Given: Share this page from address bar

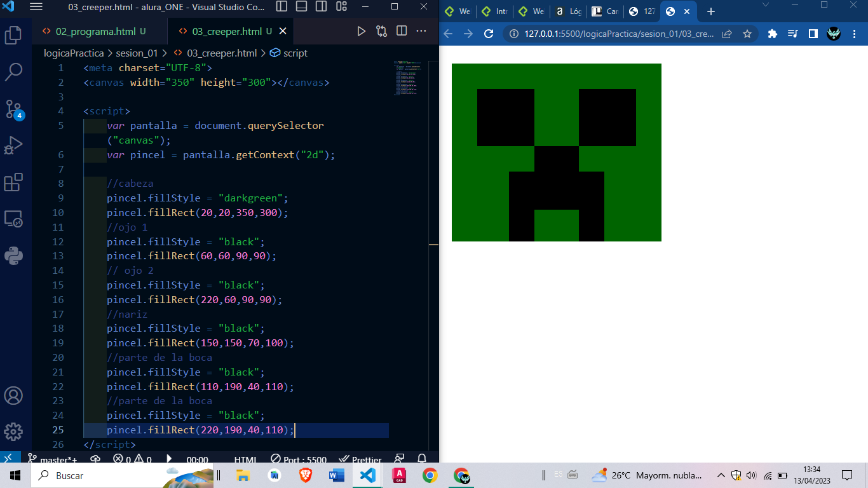Looking at the screenshot, I should pyautogui.click(x=727, y=34).
